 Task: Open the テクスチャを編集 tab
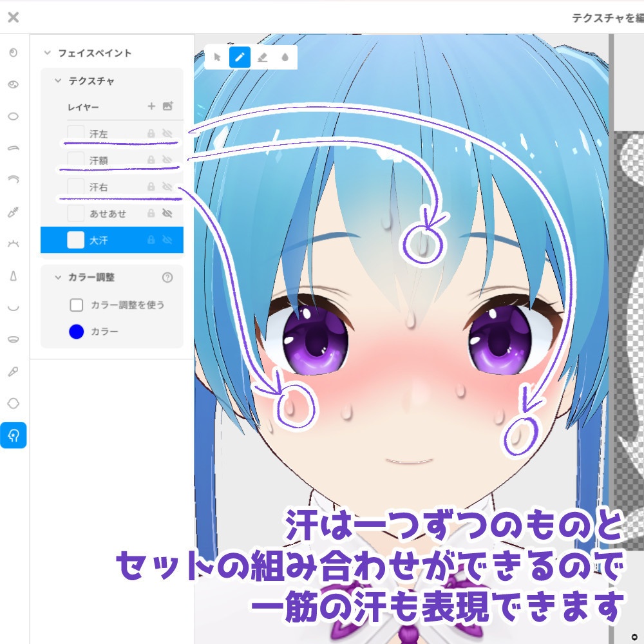[x=605, y=17]
